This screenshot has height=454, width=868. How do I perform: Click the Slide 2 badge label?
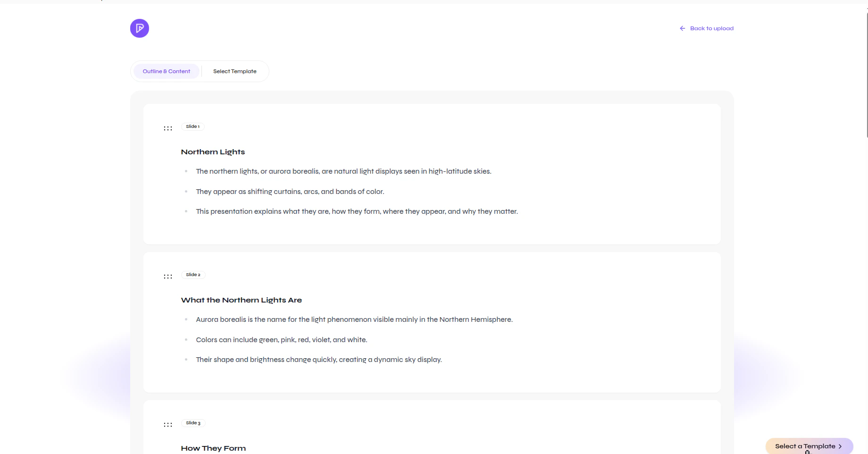pyautogui.click(x=193, y=274)
